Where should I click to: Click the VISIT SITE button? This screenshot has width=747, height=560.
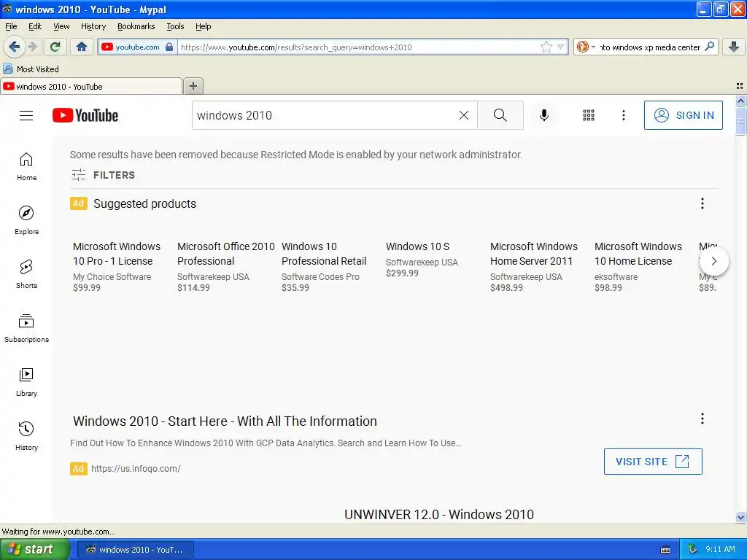[x=653, y=462]
